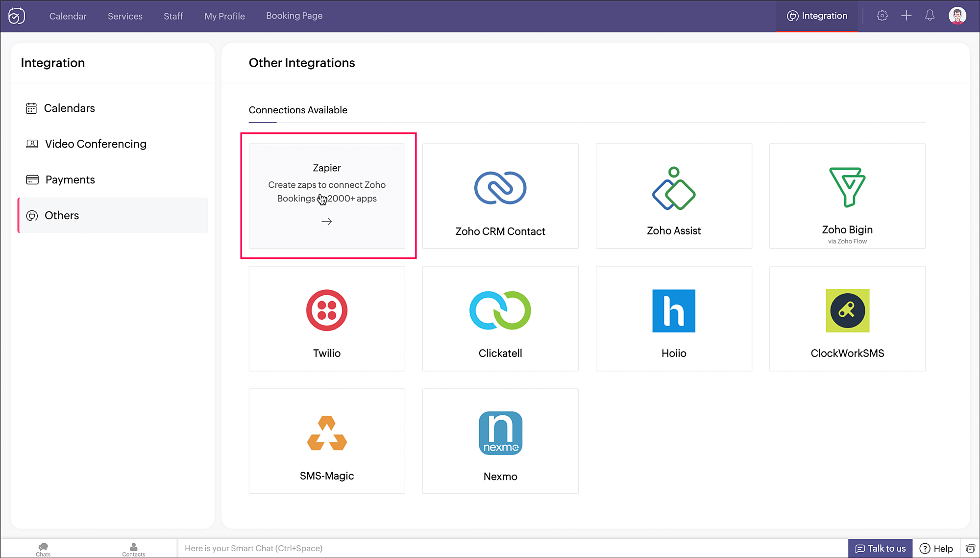This screenshot has width=980, height=558.
Task: Click the settings gear icon
Action: click(x=882, y=16)
